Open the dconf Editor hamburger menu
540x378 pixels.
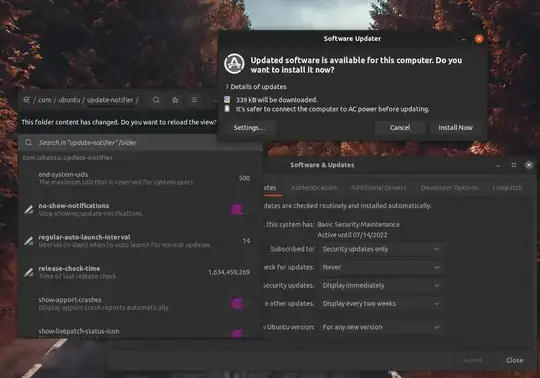tap(194, 99)
